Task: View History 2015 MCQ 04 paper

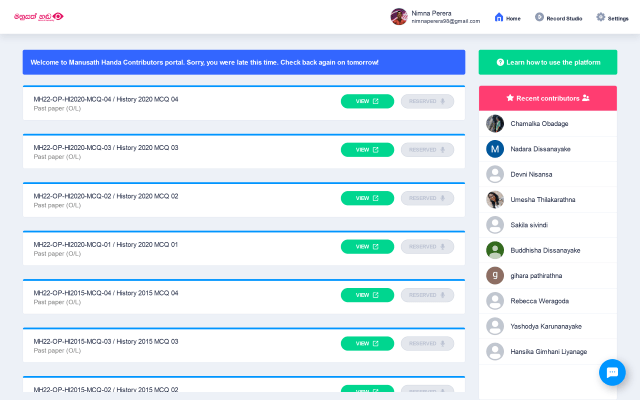Action: [367, 295]
